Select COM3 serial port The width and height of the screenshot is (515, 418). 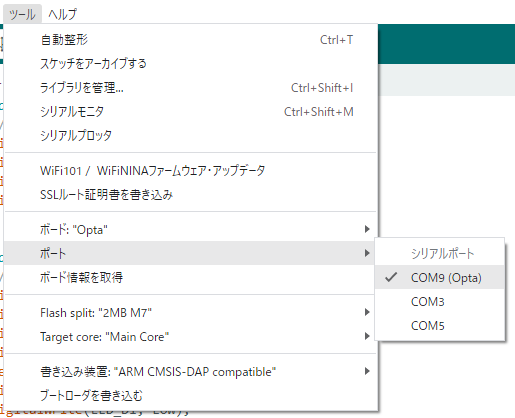click(x=440, y=301)
